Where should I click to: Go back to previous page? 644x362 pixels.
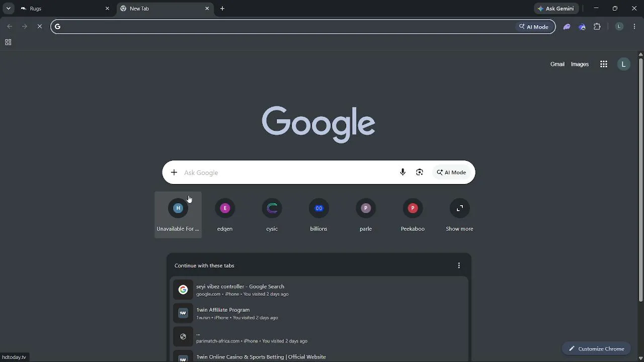(x=10, y=27)
